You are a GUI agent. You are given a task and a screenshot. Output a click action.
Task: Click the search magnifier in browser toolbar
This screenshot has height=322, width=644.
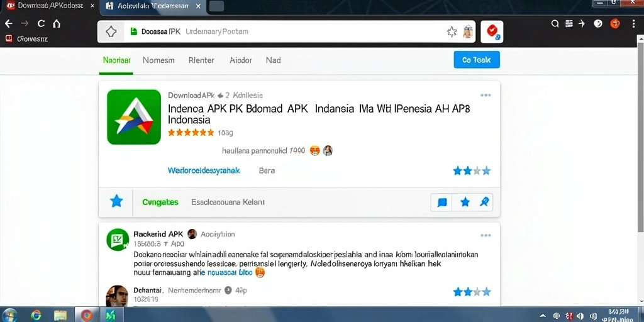555,24
